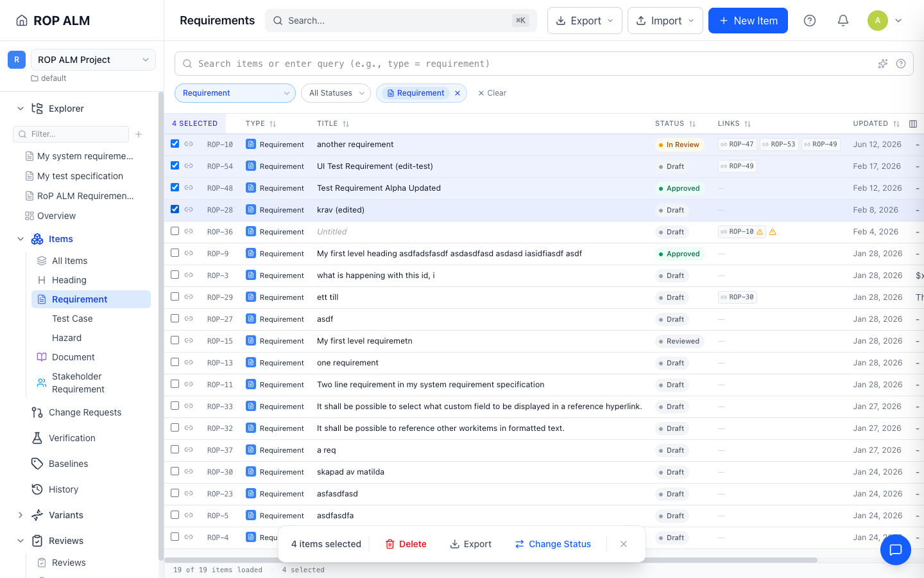
Task: Expand the Variants section
Action: [21, 515]
